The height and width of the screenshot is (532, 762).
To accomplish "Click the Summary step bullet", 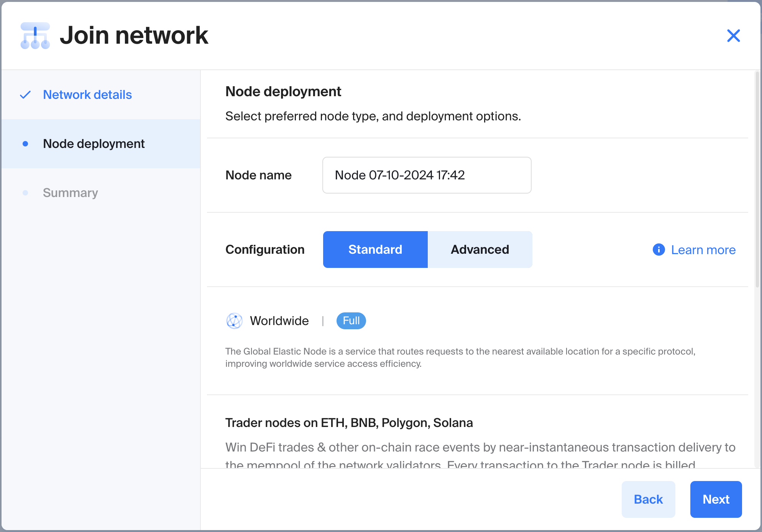I will [x=25, y=193].
